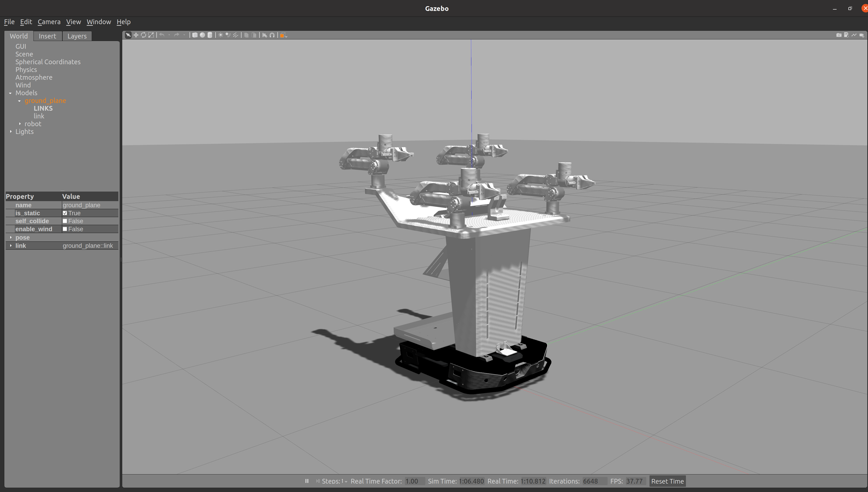Open the Camera menu
This screenshot has height=492, width=868.
coord(49,22)
